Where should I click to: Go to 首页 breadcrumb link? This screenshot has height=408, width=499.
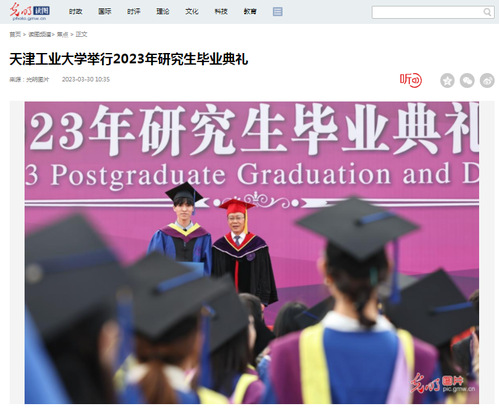tap(15, 34)
